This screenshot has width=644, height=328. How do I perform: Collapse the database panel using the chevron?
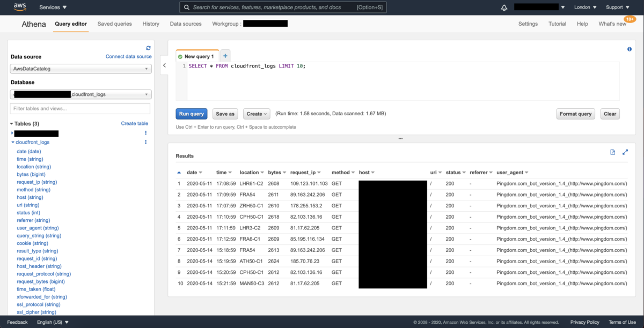(164, 65)
